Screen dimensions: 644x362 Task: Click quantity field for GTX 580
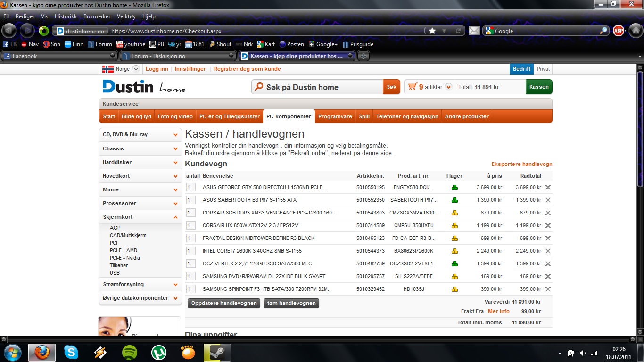pos(190,187)
